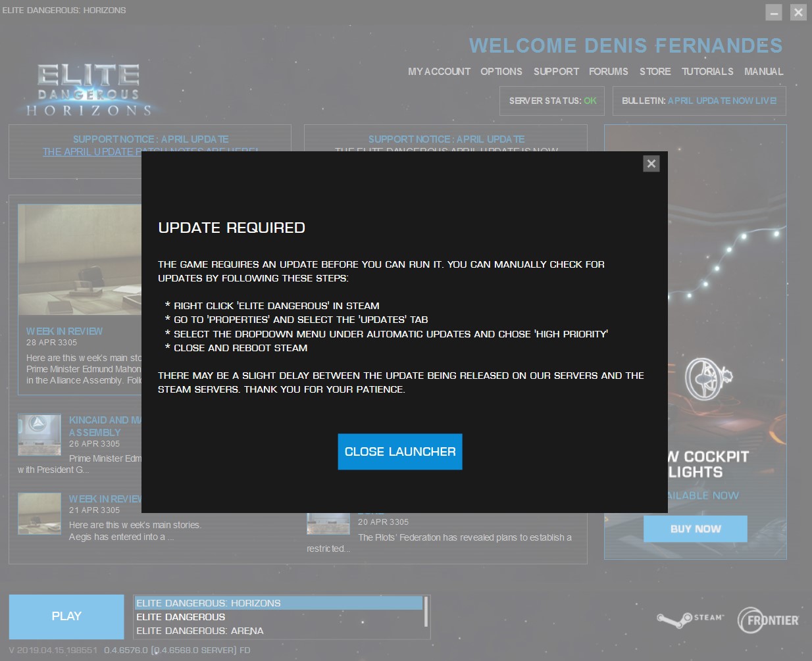Click the large news image thumbnail

tap(80, 259)
